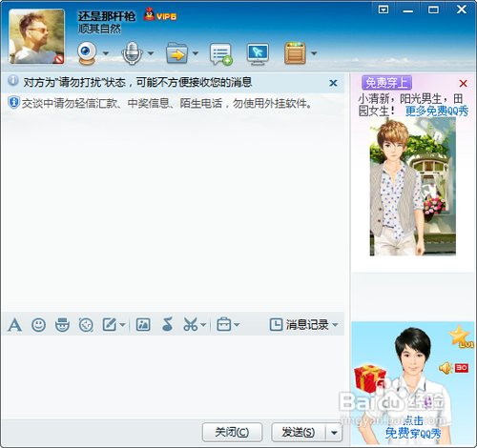Open the apps box icon
Viewport: 477px width, 448px height.
[x=295, y=53]
